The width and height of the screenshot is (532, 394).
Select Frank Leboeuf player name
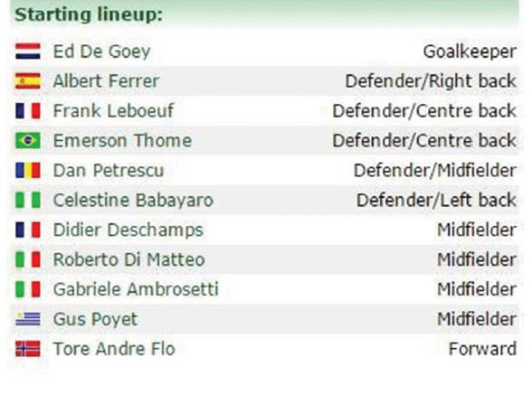coord(113,111)
